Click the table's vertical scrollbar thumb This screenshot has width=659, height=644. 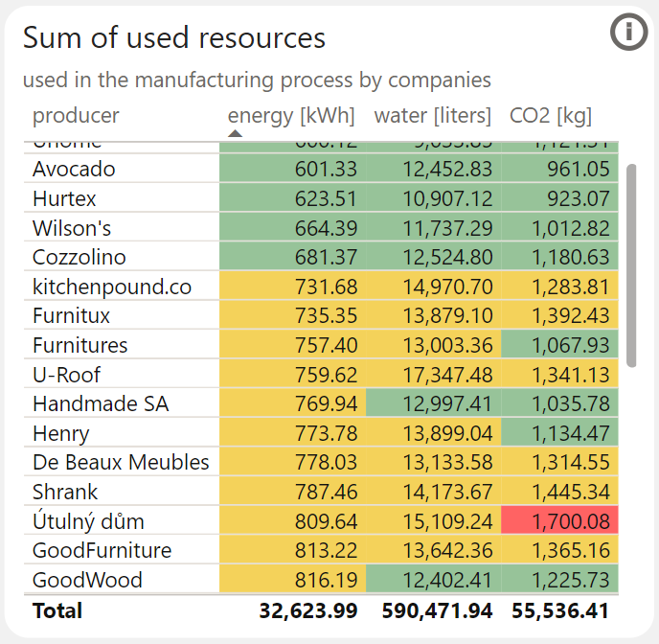pyautogui.click(x=631, y=265)
